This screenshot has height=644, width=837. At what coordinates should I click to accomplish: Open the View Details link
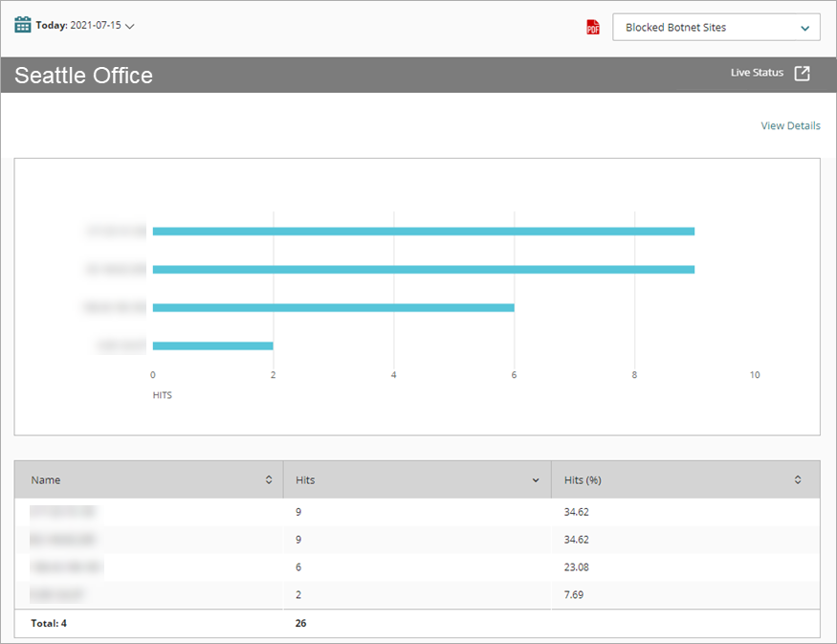coord(790,125)
